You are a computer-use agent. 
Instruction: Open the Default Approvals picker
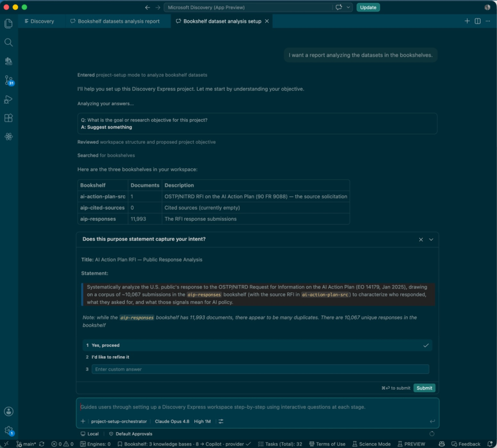coord(131,434)
